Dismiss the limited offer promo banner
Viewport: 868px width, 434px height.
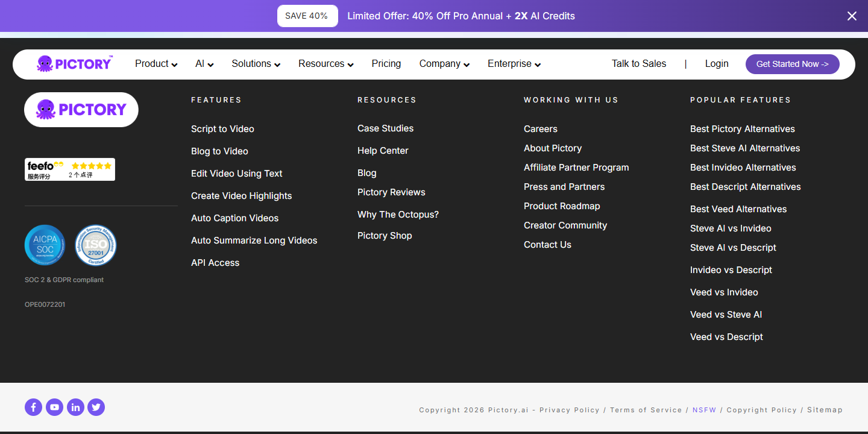[852, 16]
